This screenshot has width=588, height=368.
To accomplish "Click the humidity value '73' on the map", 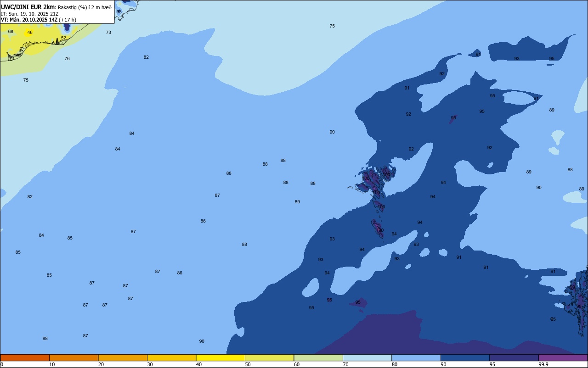I will (x=108, y=33).
